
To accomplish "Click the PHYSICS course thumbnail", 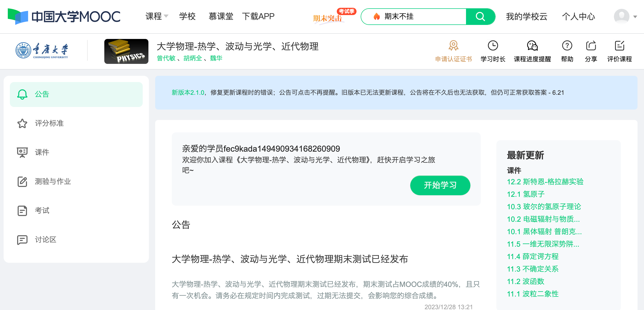I will pos(126,51).
